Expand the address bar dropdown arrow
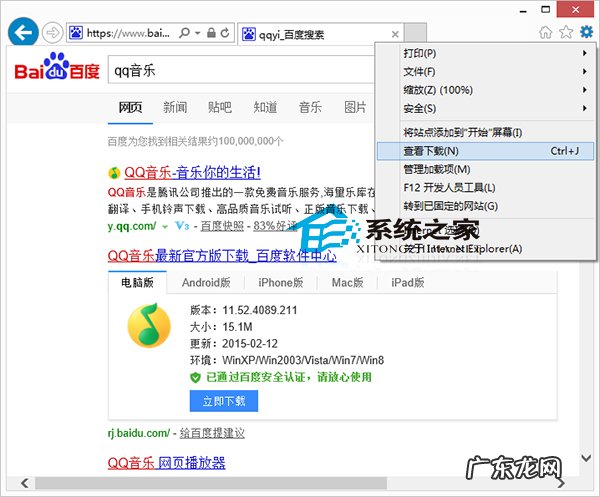The width and height of the screenshot is (600, 497). (198, 33)
